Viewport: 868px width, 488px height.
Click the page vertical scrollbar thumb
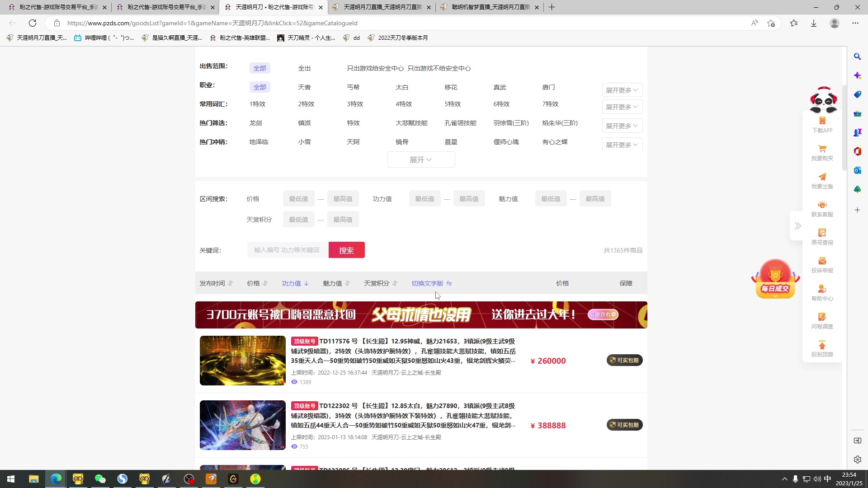[844, 128]
